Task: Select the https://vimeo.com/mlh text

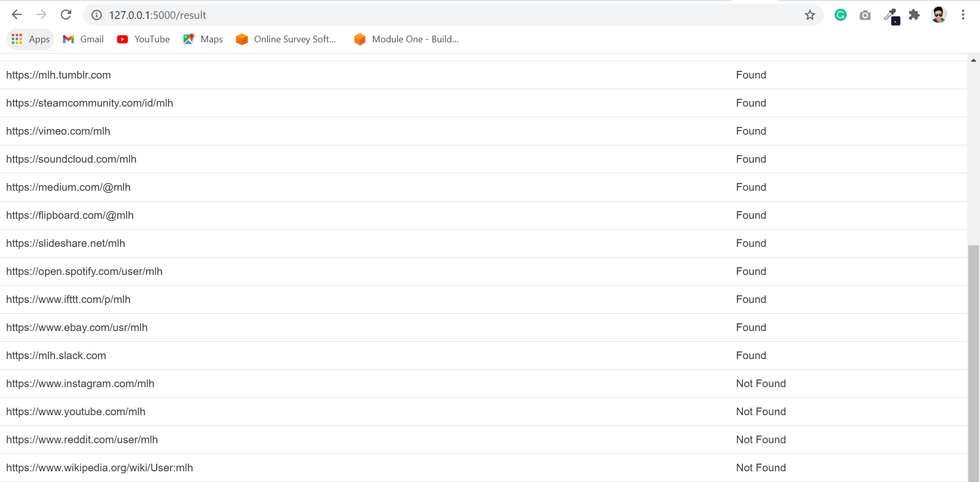Action: click(58, 131)
